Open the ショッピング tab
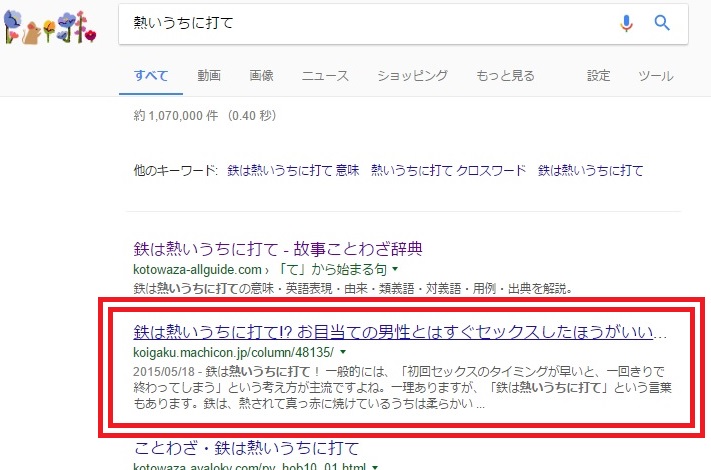Image resolution: width=711 pixels, height=470 pixels. click(x=413, y=75)
